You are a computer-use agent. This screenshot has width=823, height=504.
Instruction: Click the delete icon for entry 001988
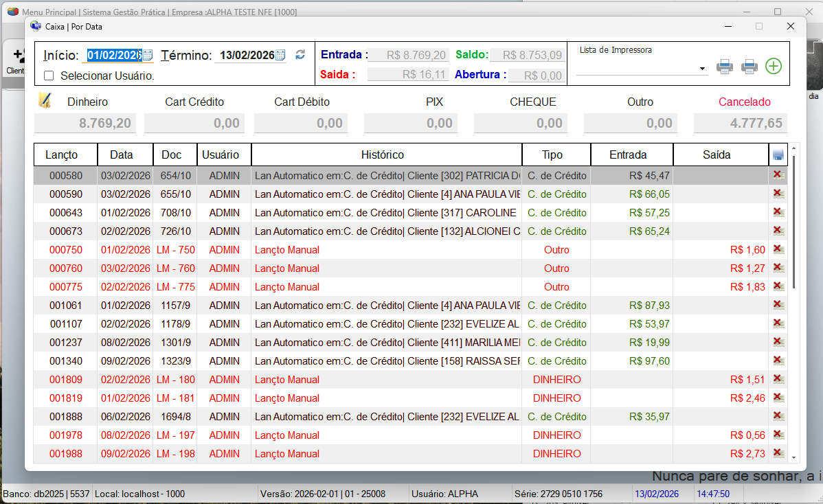pyautogui.click(x=778, y=453)
